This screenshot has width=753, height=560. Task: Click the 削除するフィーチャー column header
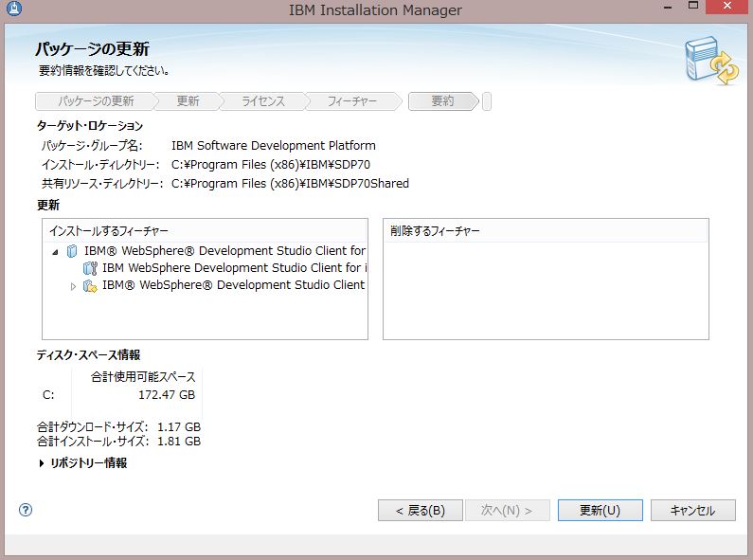pyautogui.click(x=546, y=231)
